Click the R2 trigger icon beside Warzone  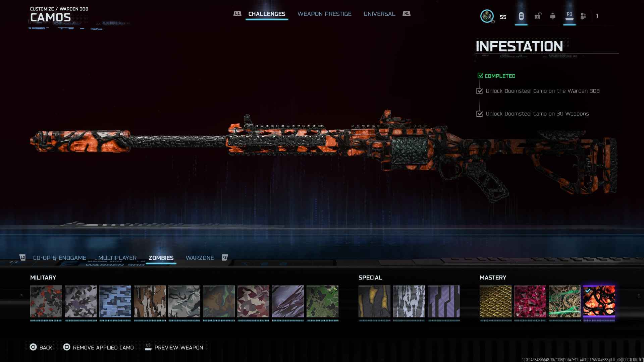point(225,257)
